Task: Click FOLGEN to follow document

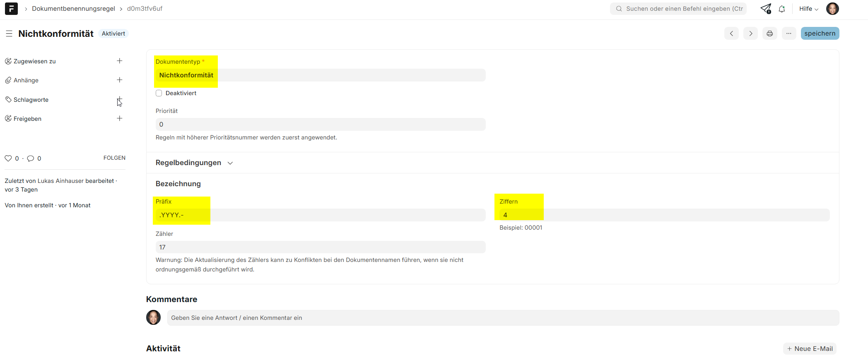Action: click(x=114, y=158)
